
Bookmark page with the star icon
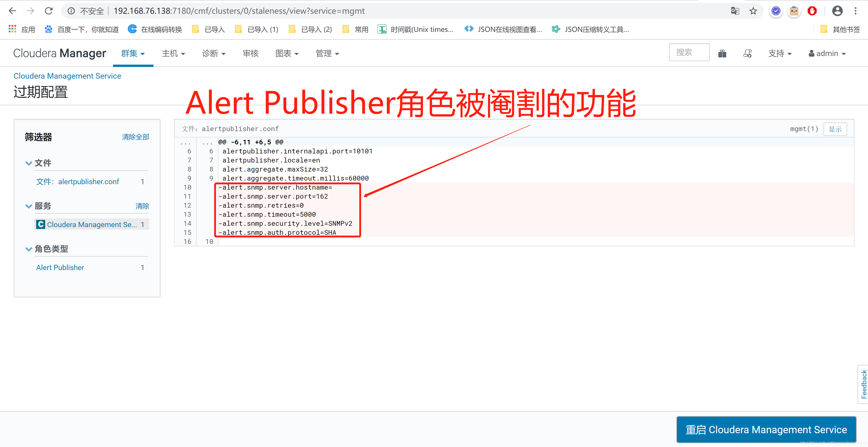(x=753, y=11)
